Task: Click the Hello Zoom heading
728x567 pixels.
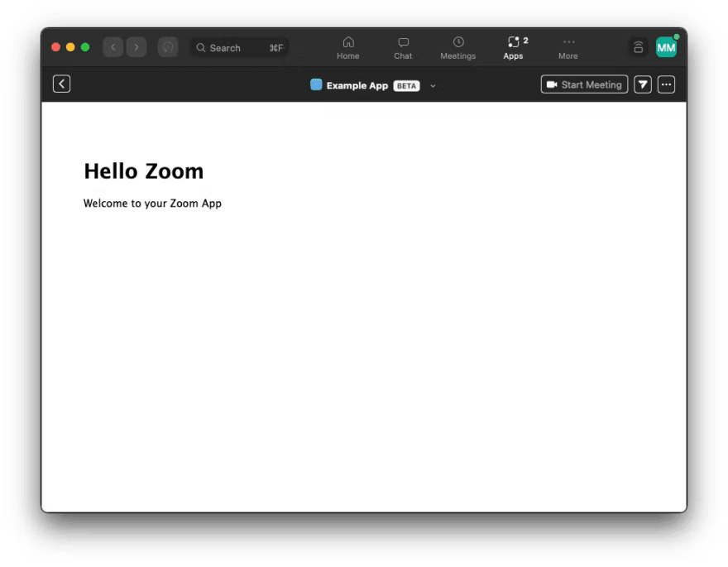Action: (143, 171)
